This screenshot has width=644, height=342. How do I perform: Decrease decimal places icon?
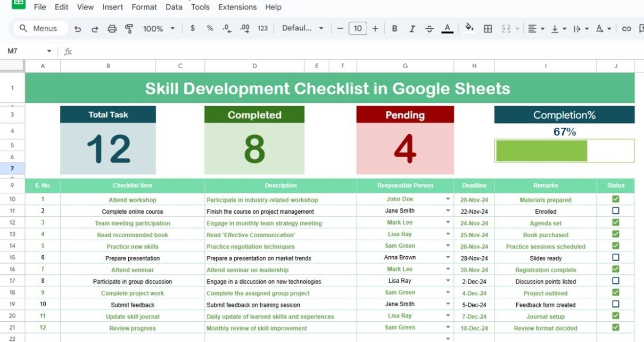click(x=227, y=28)
